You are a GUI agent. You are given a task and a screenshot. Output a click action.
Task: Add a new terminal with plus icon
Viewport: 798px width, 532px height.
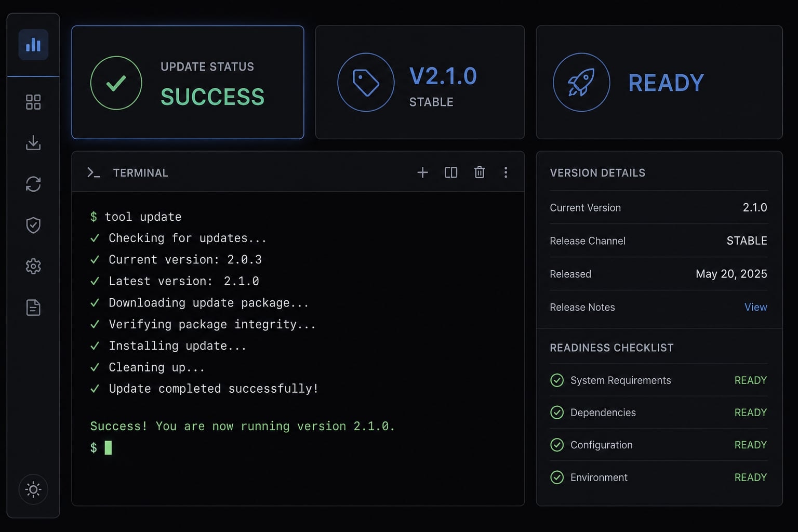[423, 172]
